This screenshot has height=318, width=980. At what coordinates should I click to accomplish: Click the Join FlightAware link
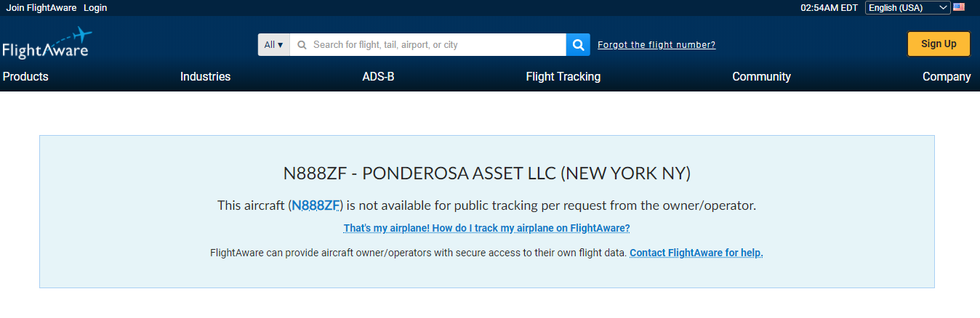pos(41,8)
